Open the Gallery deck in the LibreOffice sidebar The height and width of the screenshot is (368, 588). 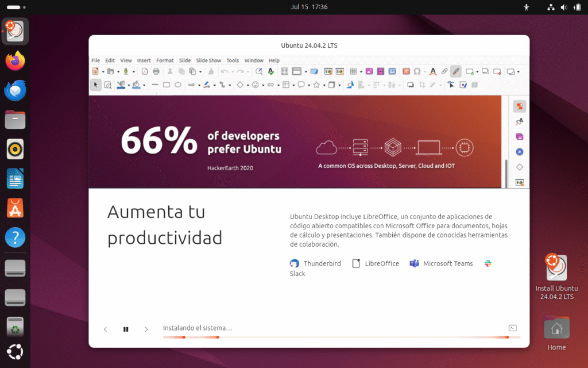click(519, 137)
